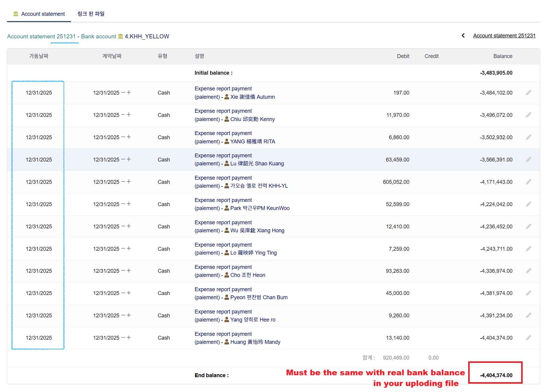Image resolution: width=545 pixels, height=392 pixels.
Task: Open Wu Xiang Hong expense payment link
Action: (223, 222)
